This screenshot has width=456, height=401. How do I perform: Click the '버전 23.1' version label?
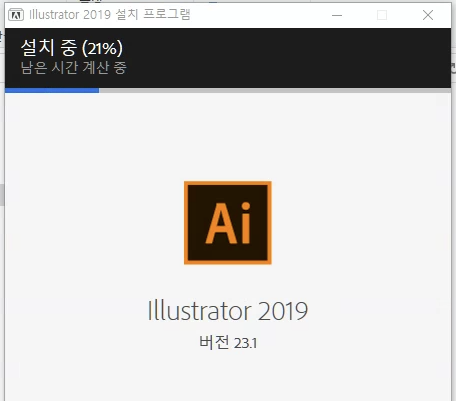click(x=228, y=342)
